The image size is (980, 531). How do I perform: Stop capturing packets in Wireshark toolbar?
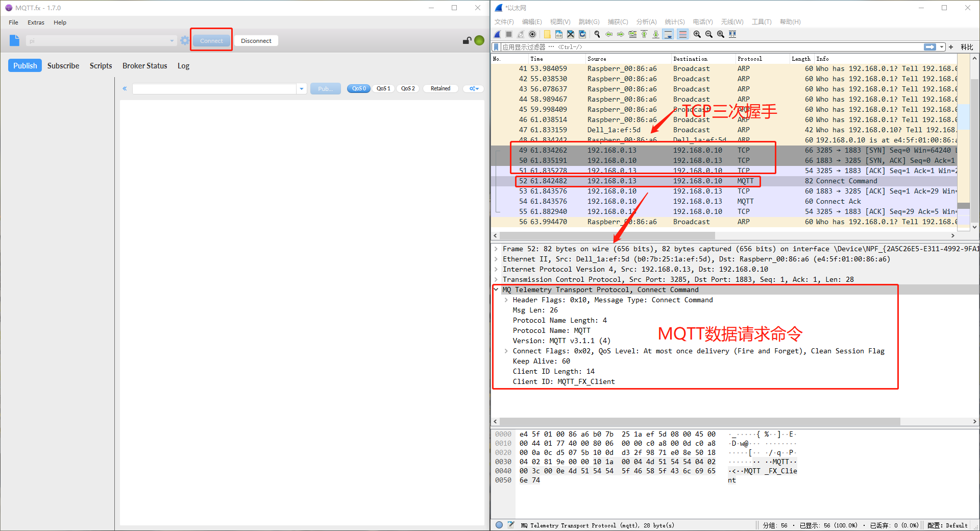pos(509,34)
